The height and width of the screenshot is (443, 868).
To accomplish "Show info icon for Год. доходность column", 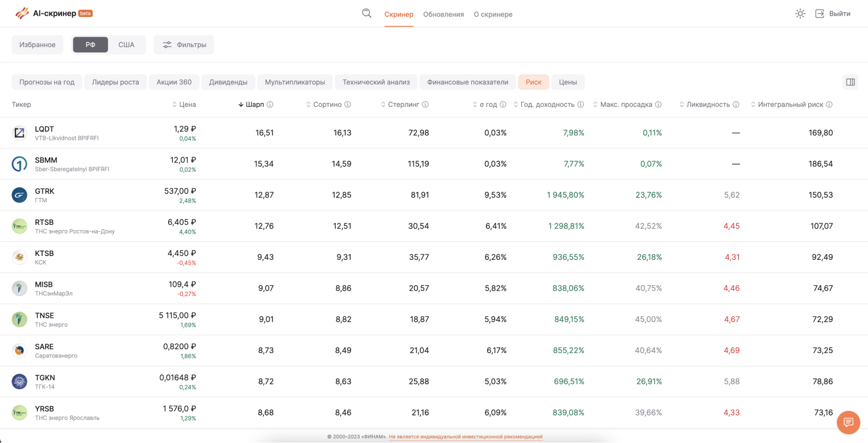I will [580, 105].
